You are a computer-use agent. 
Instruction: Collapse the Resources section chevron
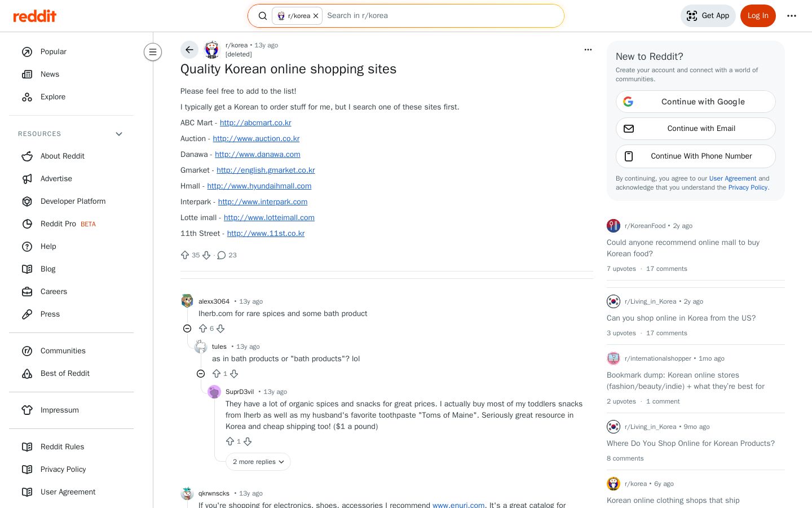[x=119, y=134]
